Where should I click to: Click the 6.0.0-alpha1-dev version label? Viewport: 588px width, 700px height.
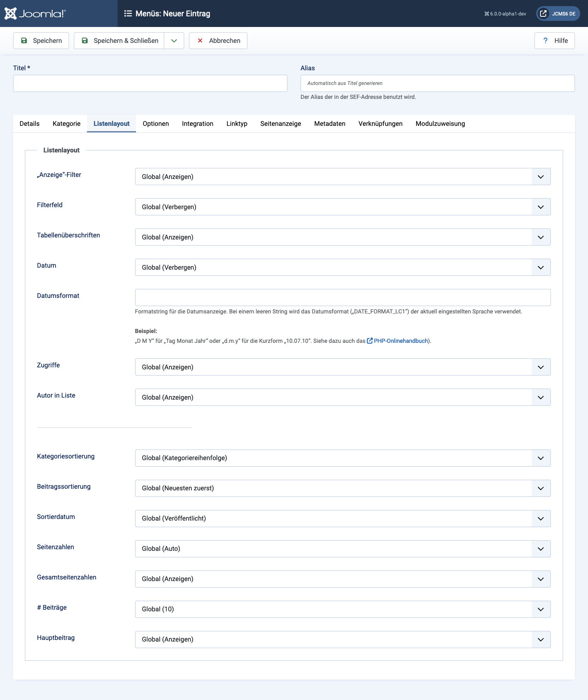(x=505, y=13)
